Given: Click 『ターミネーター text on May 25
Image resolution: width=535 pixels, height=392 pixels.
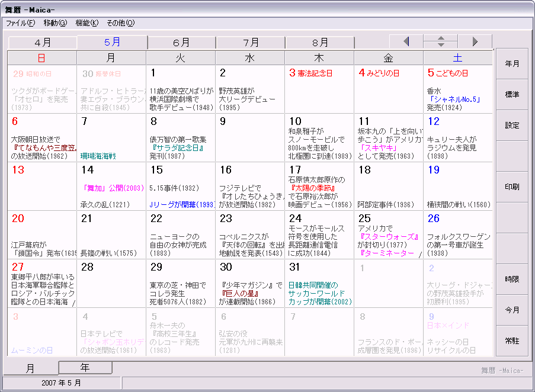Looking at the screenshot, I should [x=386, y=253].
